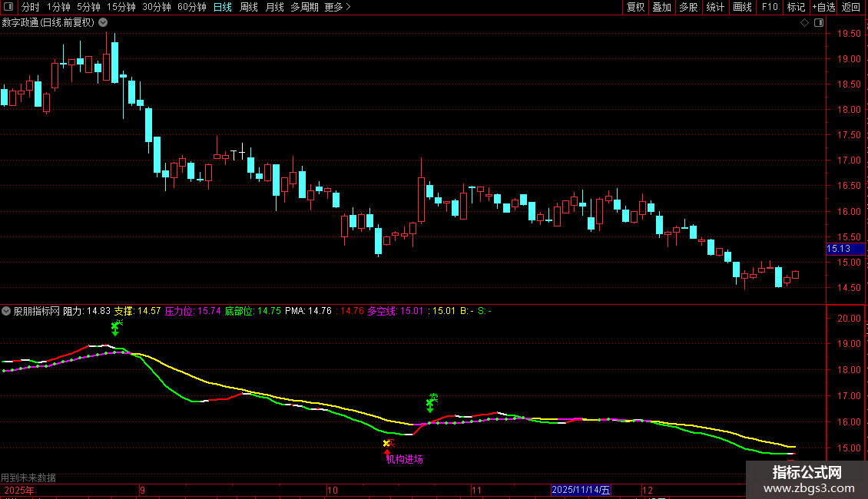Switch to the 分时 view

coord(31,7)
